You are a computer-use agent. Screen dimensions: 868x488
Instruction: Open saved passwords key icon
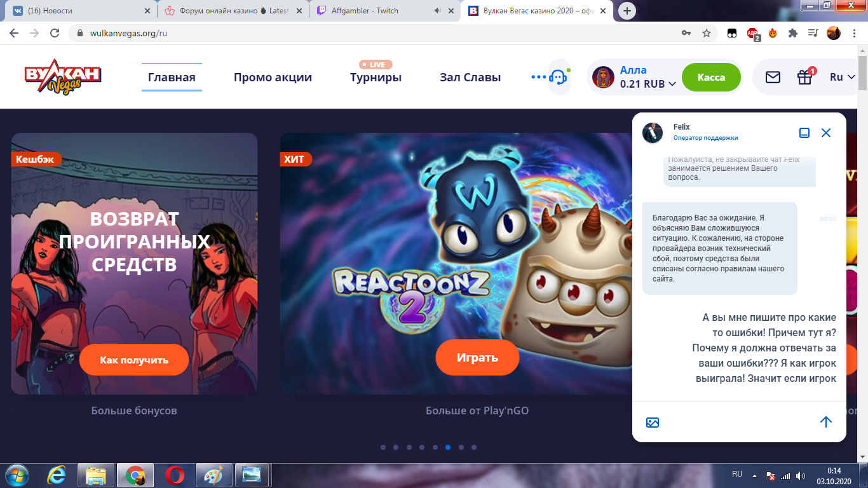[x=686, y=33]
